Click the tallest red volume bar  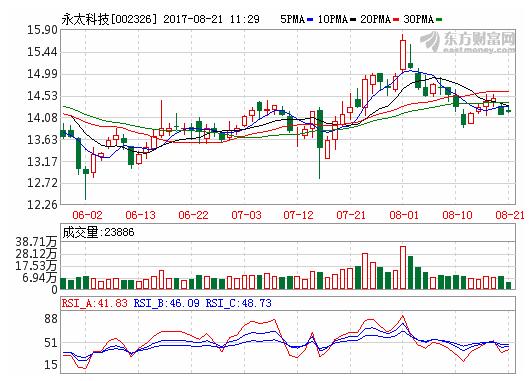tap(403, 267)
